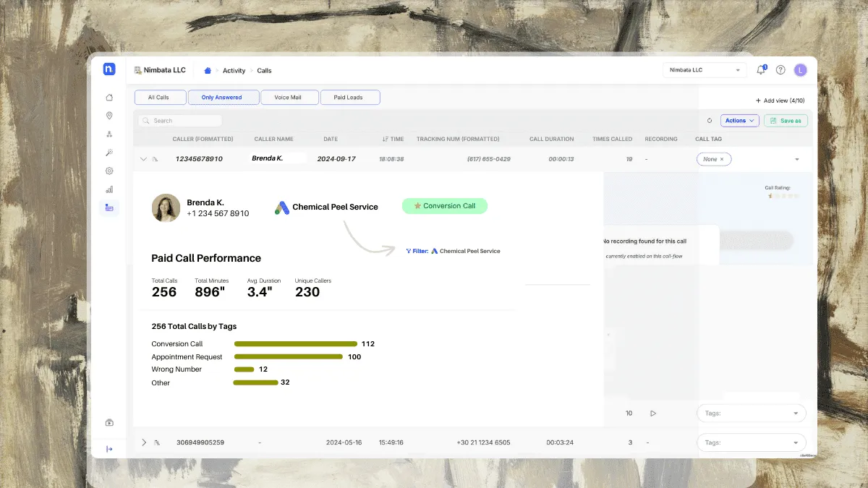Click the video tutorials icon near the sidebar bottom
This screenshot has width=868, height=488.
click(109, 423)
